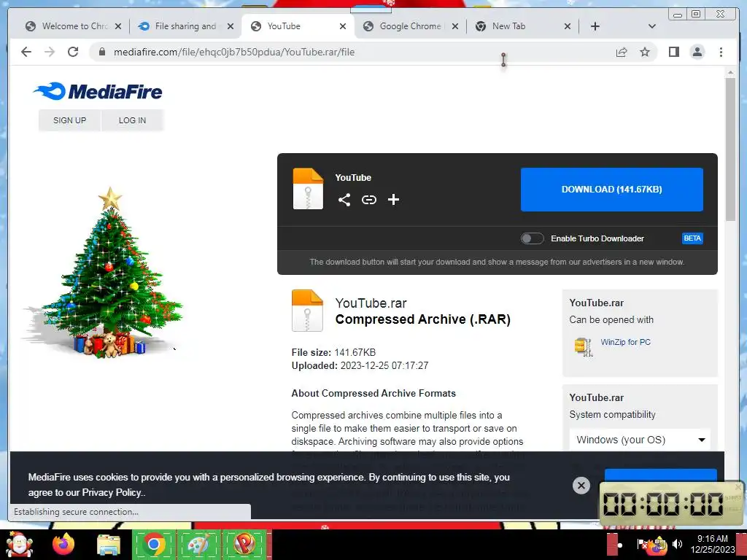
Task: Click the Chrome taskbar icon
Action: pos(154,544)
